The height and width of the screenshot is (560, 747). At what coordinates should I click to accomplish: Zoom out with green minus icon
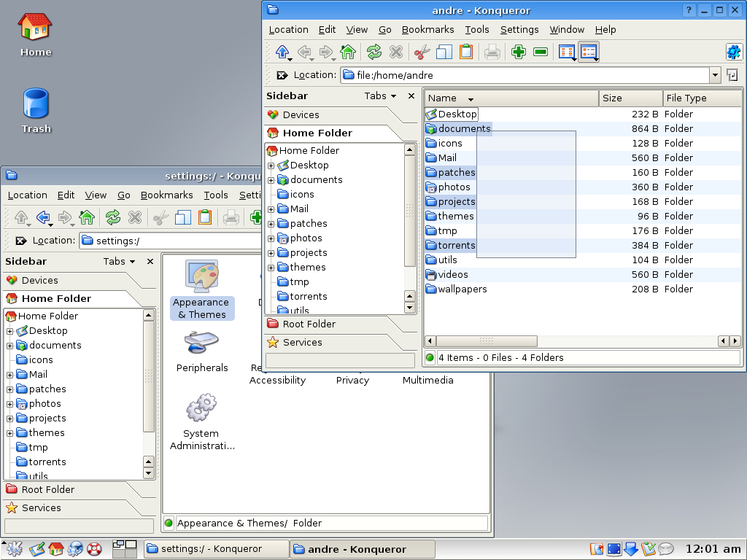(541, 52)
